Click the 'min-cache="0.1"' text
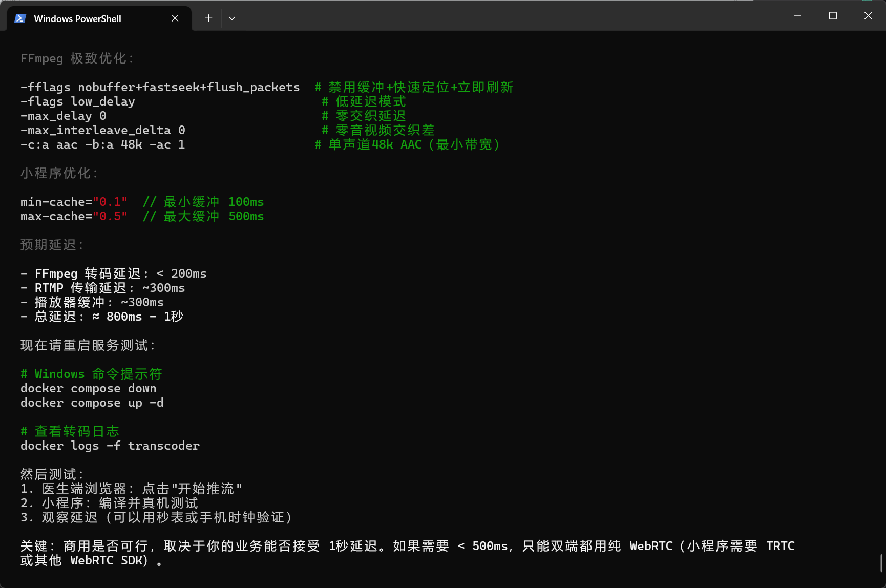886x588 pixels. click(74, 202)
